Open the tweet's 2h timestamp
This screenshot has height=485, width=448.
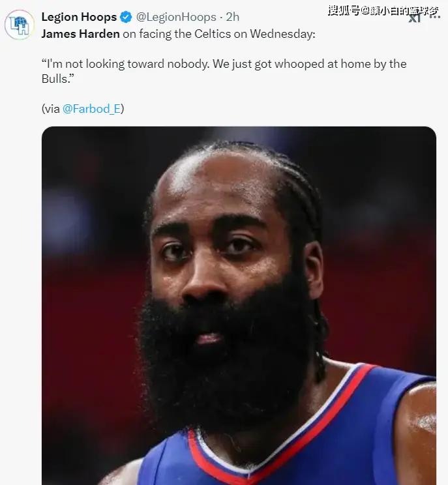tap(233, 18)
